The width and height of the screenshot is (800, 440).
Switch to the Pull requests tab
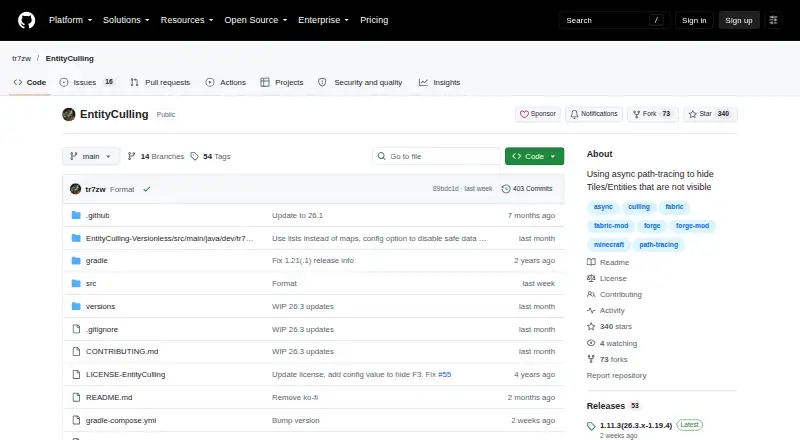pos(160,82)
